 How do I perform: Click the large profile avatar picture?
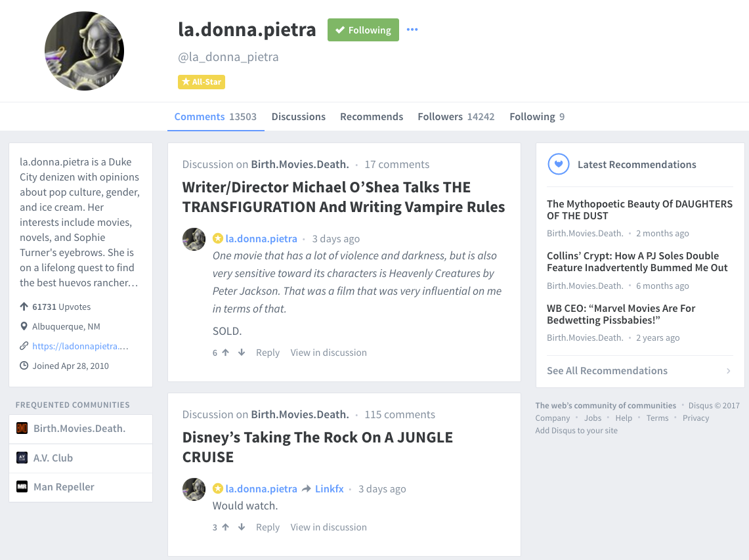(84, 51)
